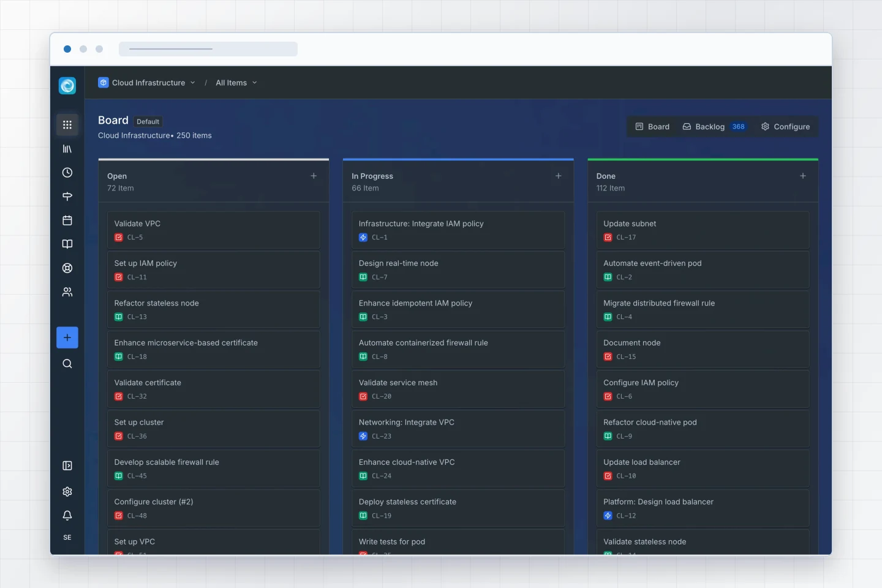Open card Migrate distributed firewall rule
This screenshot has height=588, width=882.
(x=703, y=309)
